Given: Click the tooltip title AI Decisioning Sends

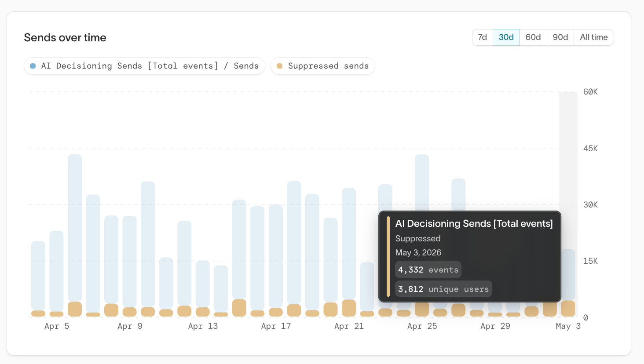Looking at the screenshot, I should click(x=474, y=223).
